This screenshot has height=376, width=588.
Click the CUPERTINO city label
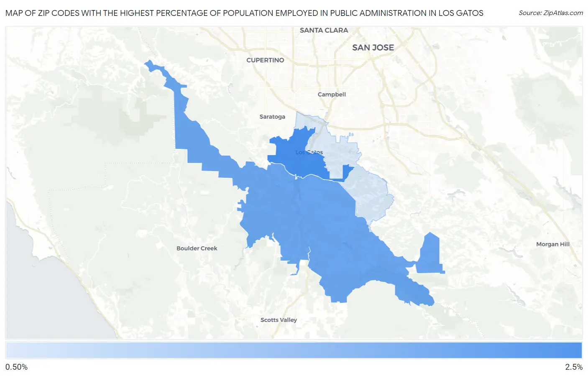point(265,60)
